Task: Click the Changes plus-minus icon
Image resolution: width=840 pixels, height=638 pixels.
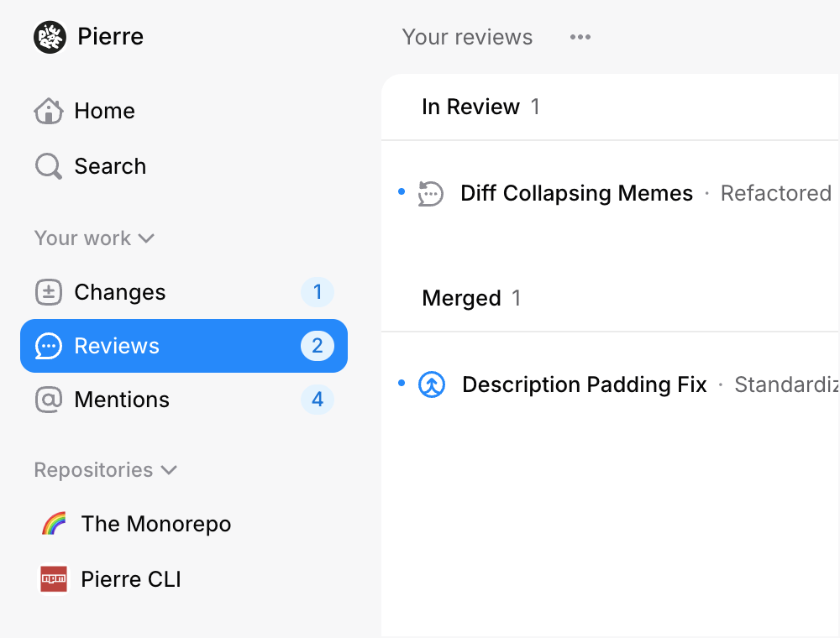Action: point(49,292)
